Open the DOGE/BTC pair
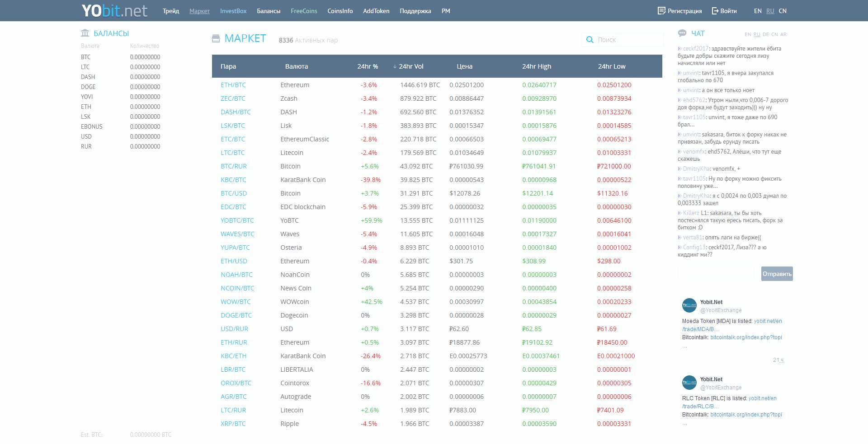 point(236,315)
